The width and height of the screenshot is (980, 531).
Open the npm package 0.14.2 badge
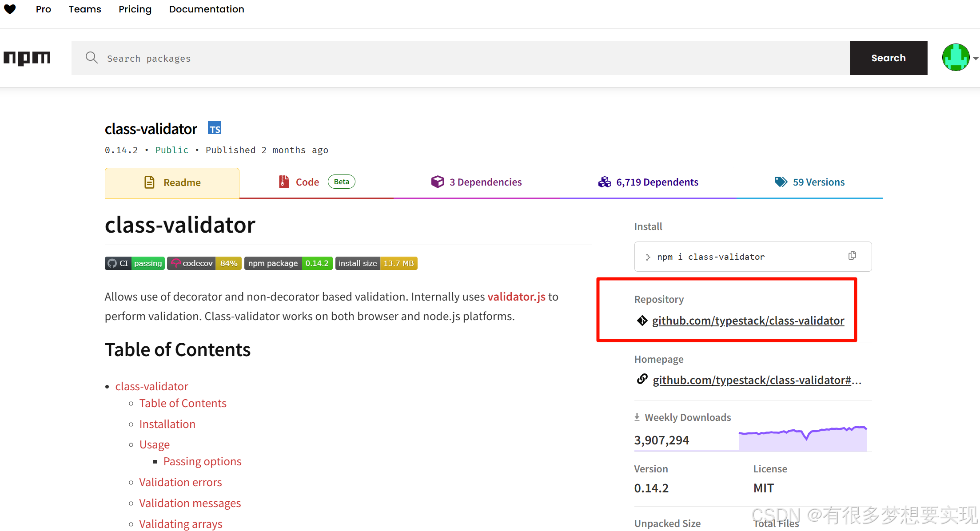(288, 263)
